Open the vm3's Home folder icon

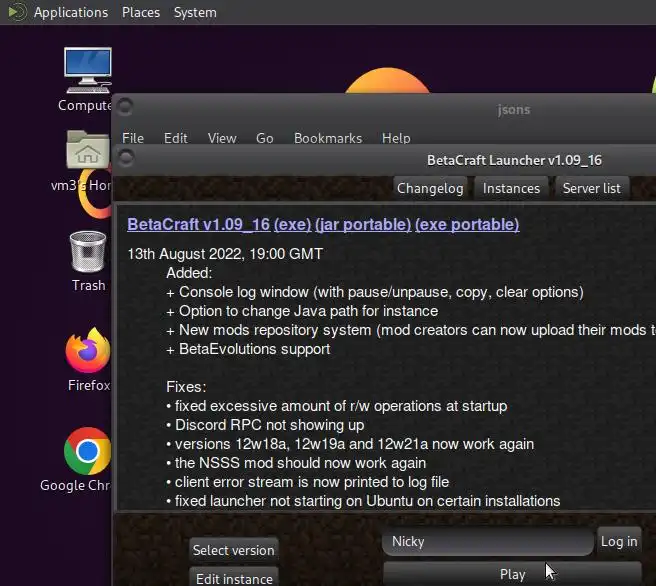click(x=87, y=149)
